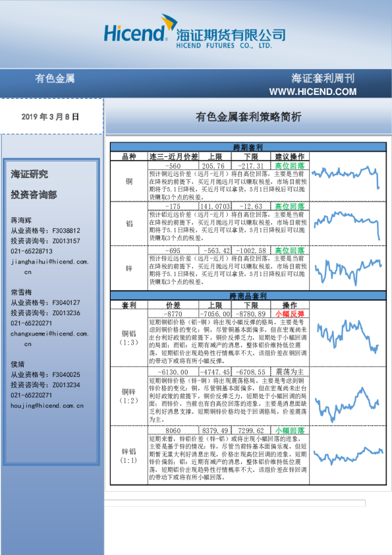Screen dimensions: 392x555
Task: Click the 锌铝 (1:1) spread chart
Action: pos(348,455)
